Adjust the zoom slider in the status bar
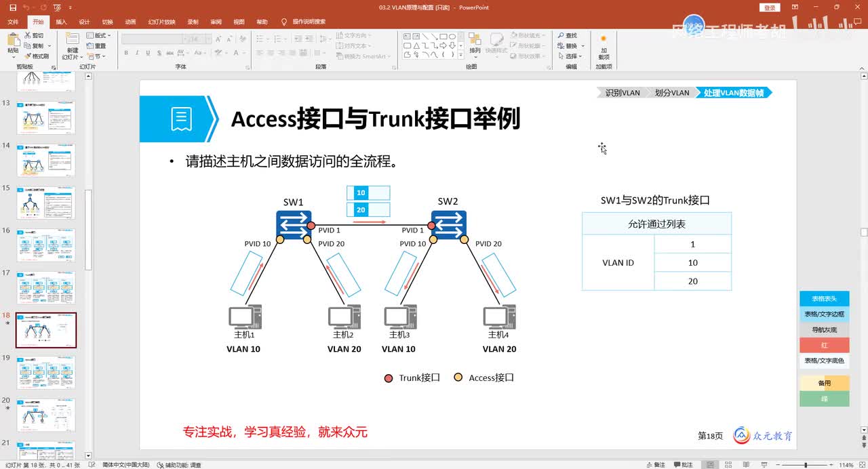 806,465
